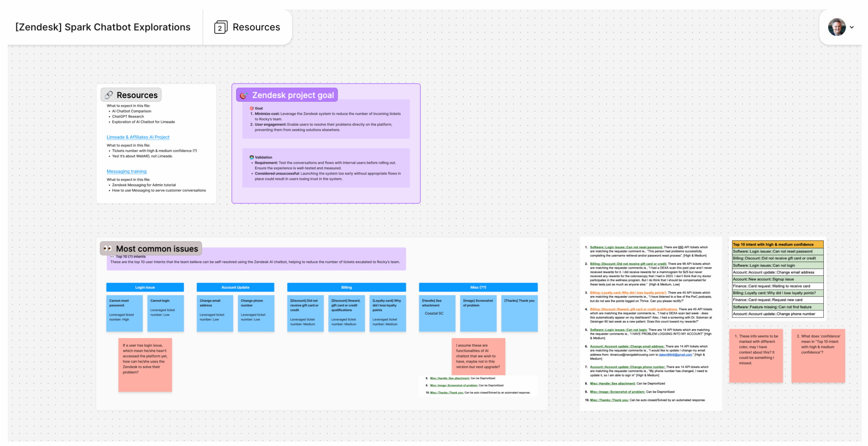This screenshot has width=868, height=446.
Task: Click the eyes emoji in Most common issues
Action: 108,248
